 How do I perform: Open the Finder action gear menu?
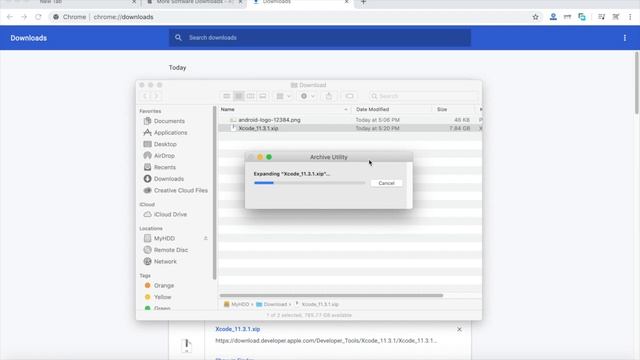(307, 96)
